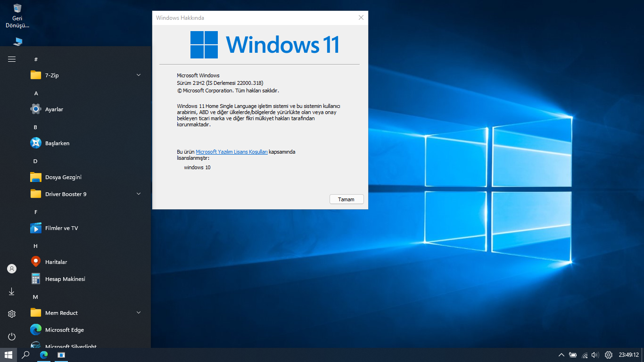Launch Hesap Makinesi calculator icon
The image size is (644, 362).
[x=36, y=279]
